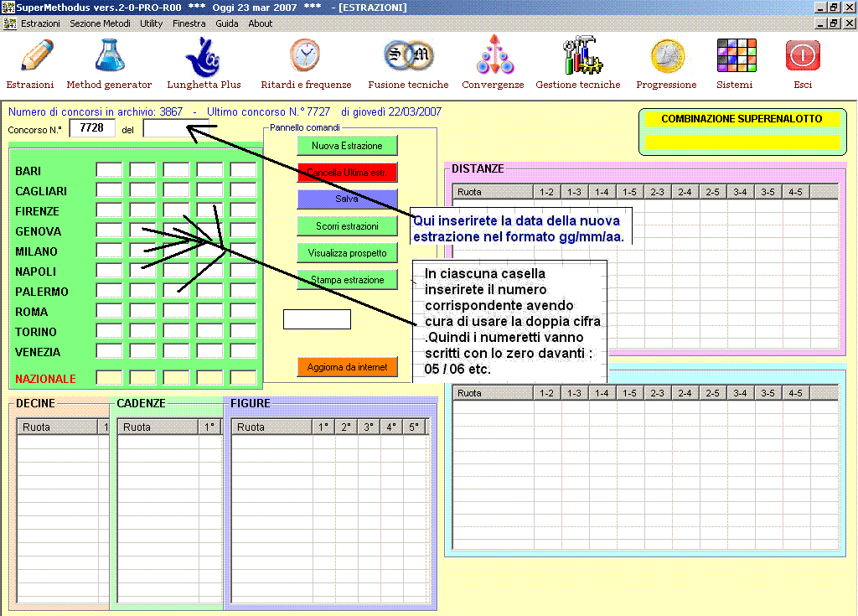This screenshot has height=616, width=858.
Task: Click the red Esci exit icon
Action: tap(803, 55)
